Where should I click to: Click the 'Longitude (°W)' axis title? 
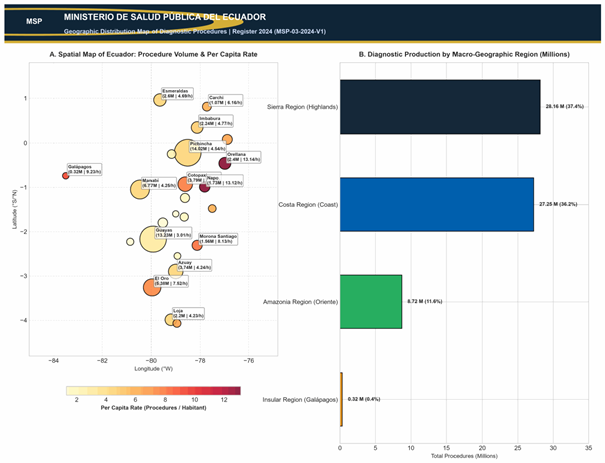click(154, 369)
